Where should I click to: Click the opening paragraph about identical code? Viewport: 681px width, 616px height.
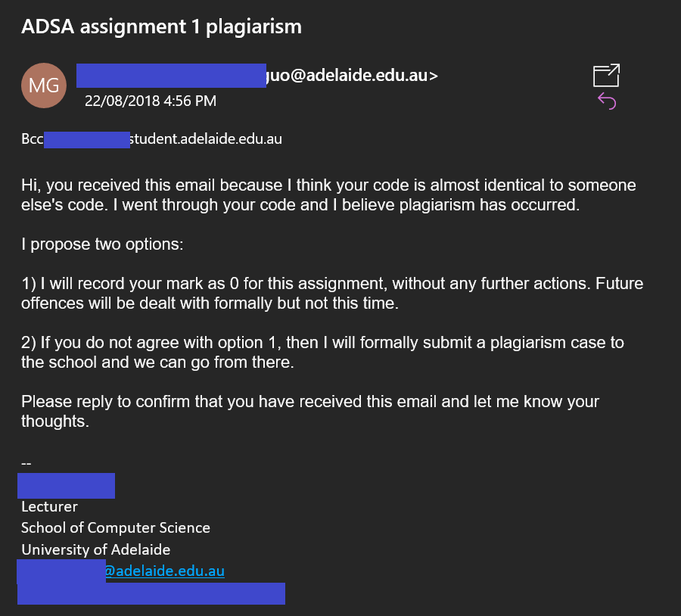[328, 194]
